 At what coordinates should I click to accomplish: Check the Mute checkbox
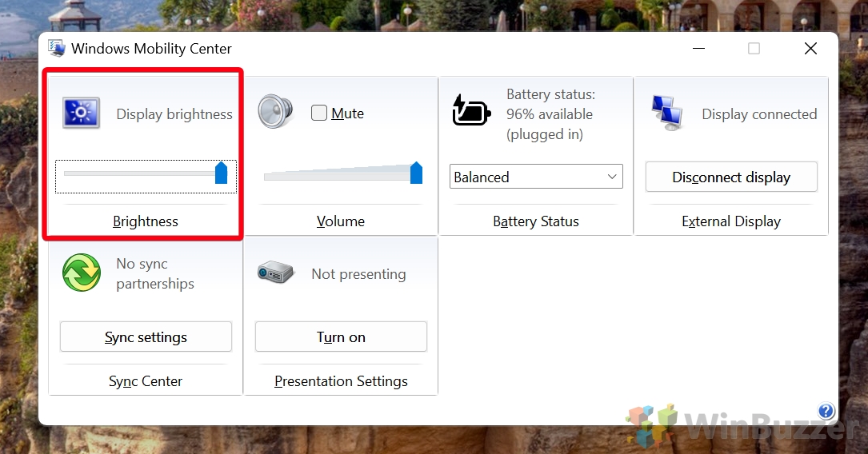319,113
